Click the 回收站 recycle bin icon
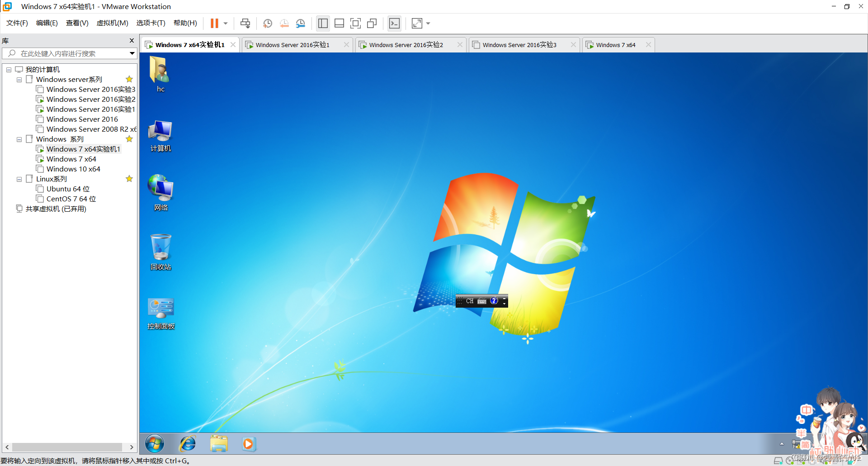The width and height of the screenshot is (868, 466). (160, 252)
